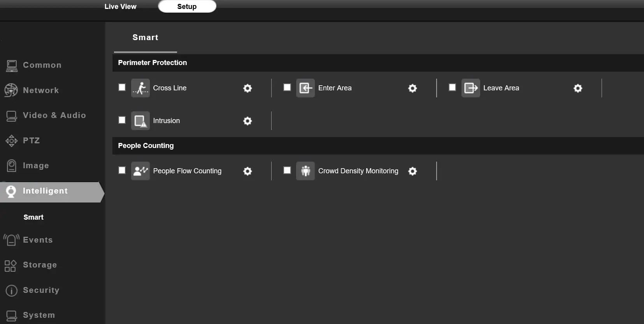Click the Intrusion warning icon

point(140,121)
